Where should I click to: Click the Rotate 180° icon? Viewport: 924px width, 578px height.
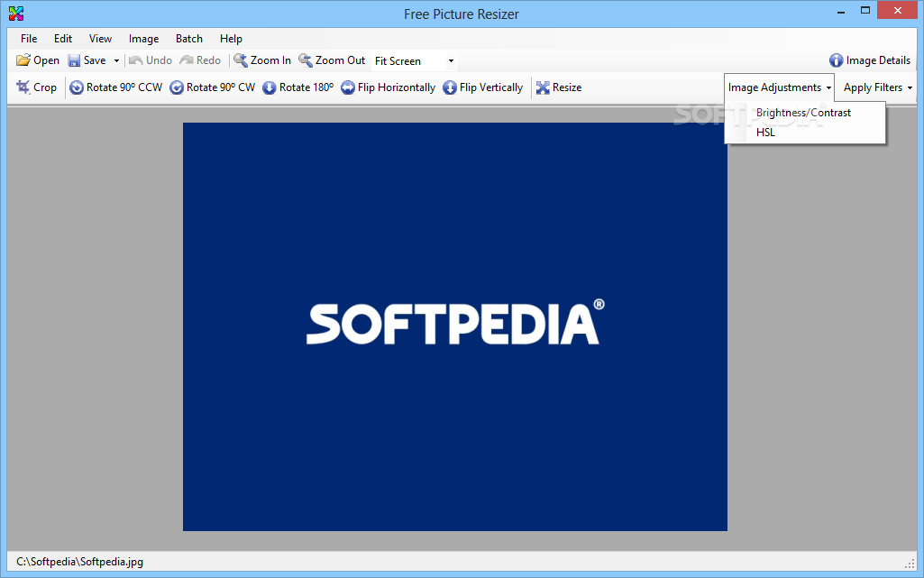270,87
